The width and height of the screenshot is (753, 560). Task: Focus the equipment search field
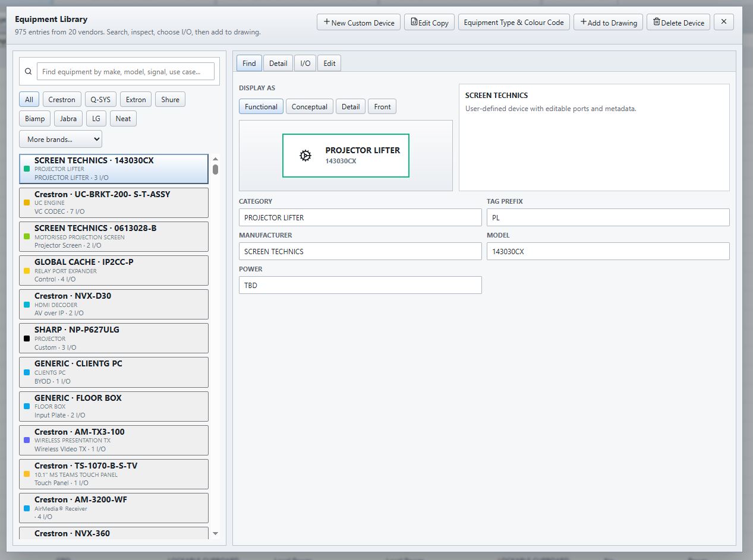pyautogui.click(x=125, y=71)
